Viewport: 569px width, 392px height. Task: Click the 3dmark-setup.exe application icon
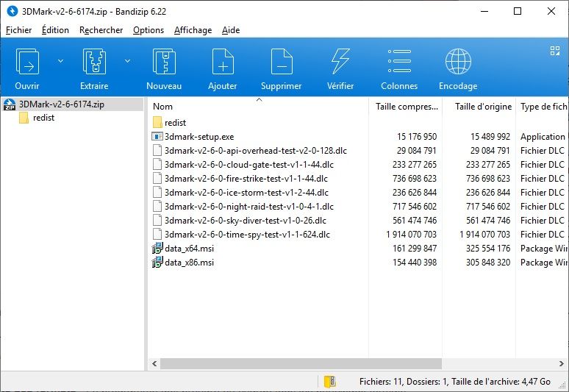tap(157, 137)
